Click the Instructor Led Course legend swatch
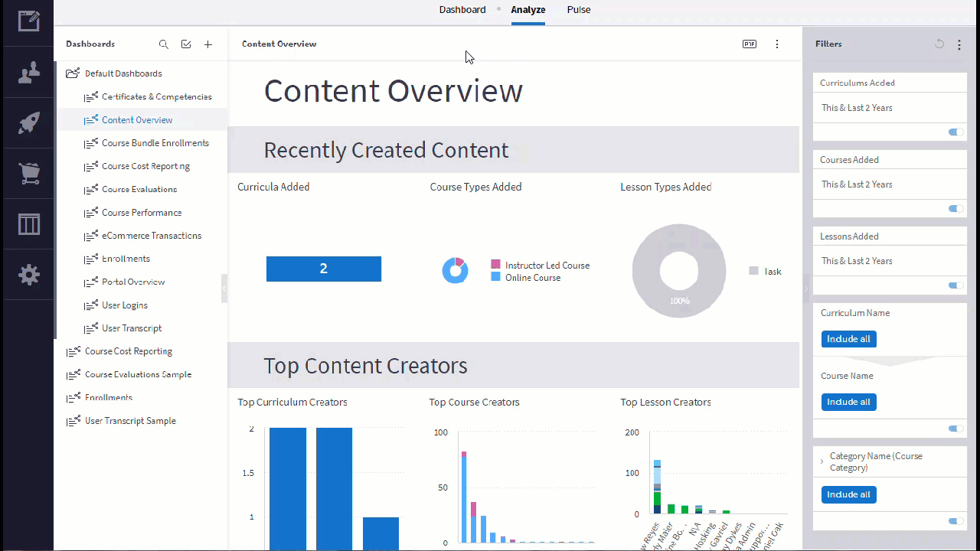Image resolution: width=980 pixels, height=551 pixels. [495, 265]
